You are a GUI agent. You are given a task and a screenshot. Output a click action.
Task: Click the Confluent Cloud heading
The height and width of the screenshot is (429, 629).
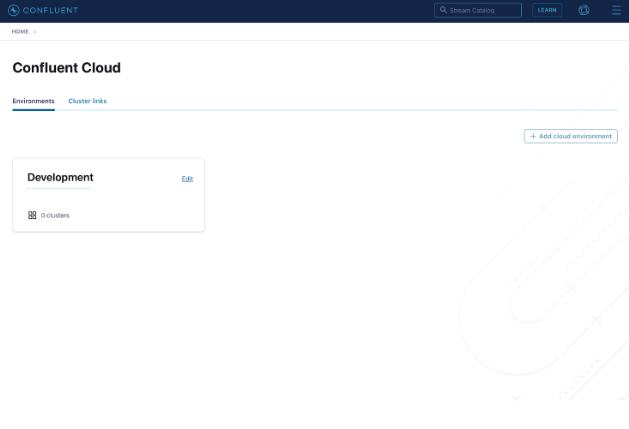pos(67,68)
